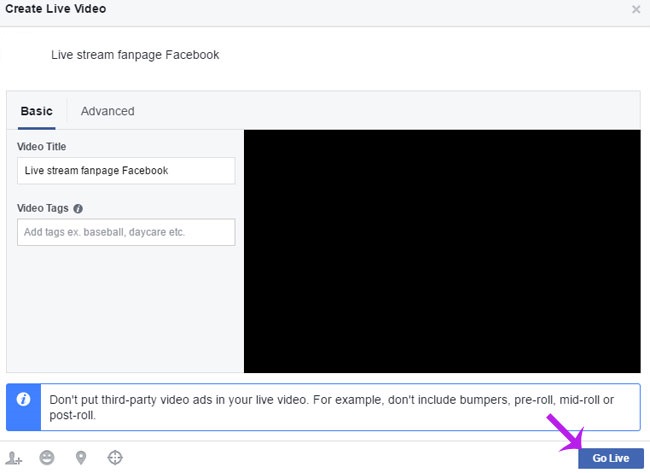The width and height of the screenshot is (650, 473).
Task: Add a location with the pin icon
Action: click(x=81, y=458)
